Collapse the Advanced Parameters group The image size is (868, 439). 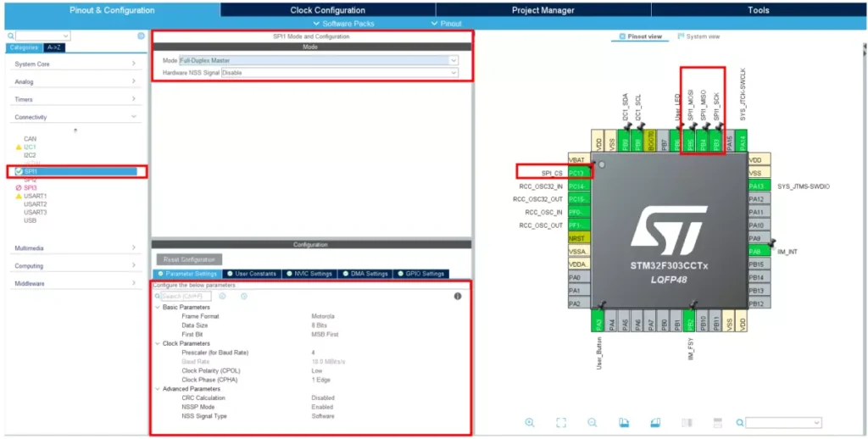[x=157, y=389]
